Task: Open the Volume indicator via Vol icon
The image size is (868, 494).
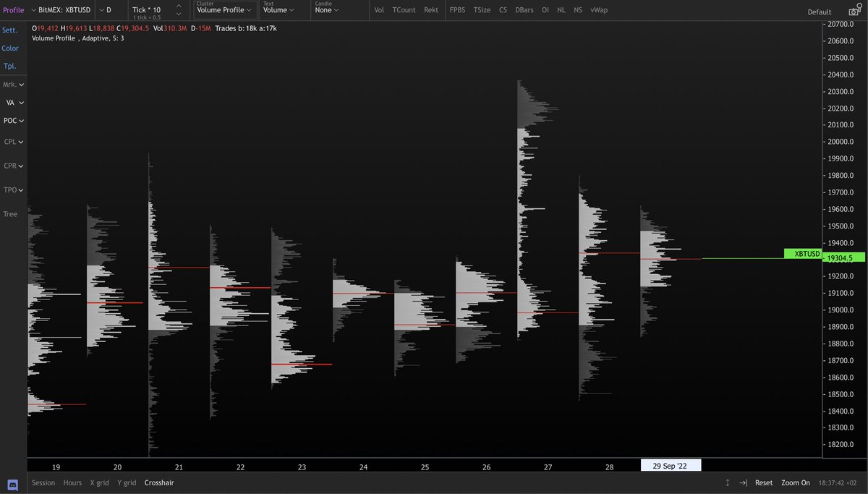Action: click(379, 10)
